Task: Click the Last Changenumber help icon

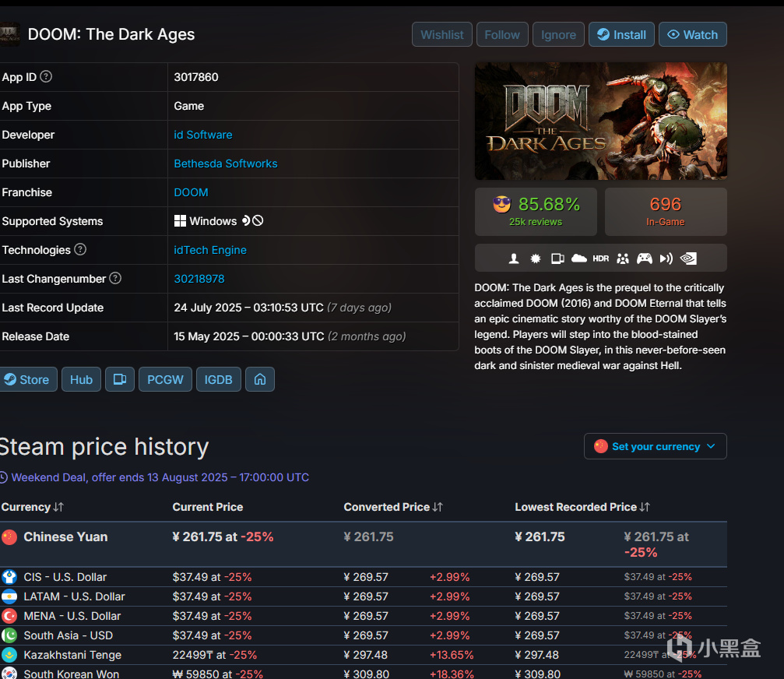Action: [x=115, y=278]
